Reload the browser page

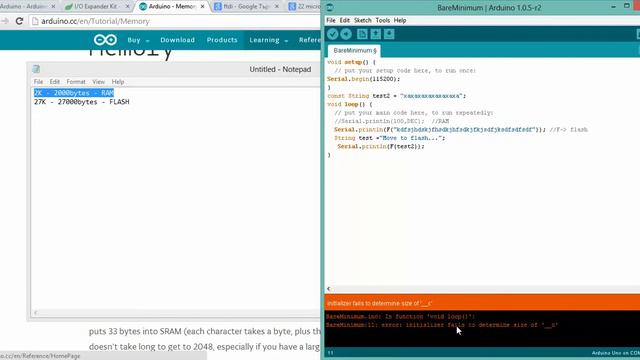coord(19,21)
